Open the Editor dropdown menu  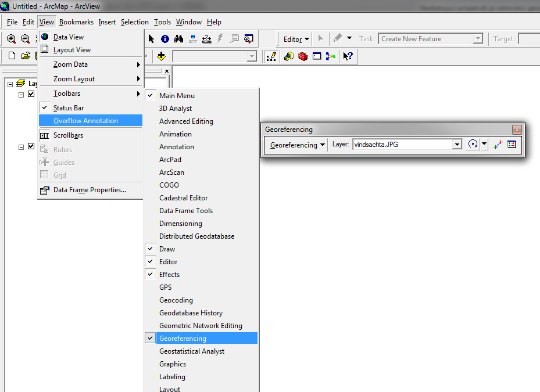(296, 39)
